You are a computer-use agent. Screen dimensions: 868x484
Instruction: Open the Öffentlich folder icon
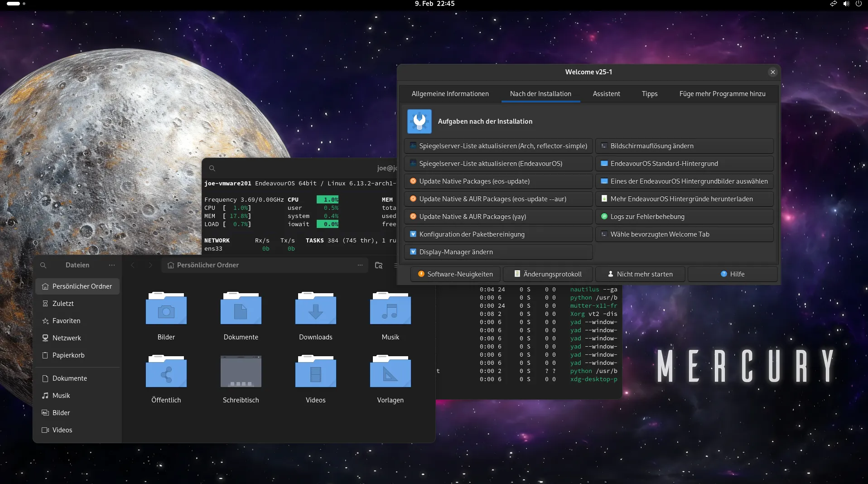coord(166,371)
